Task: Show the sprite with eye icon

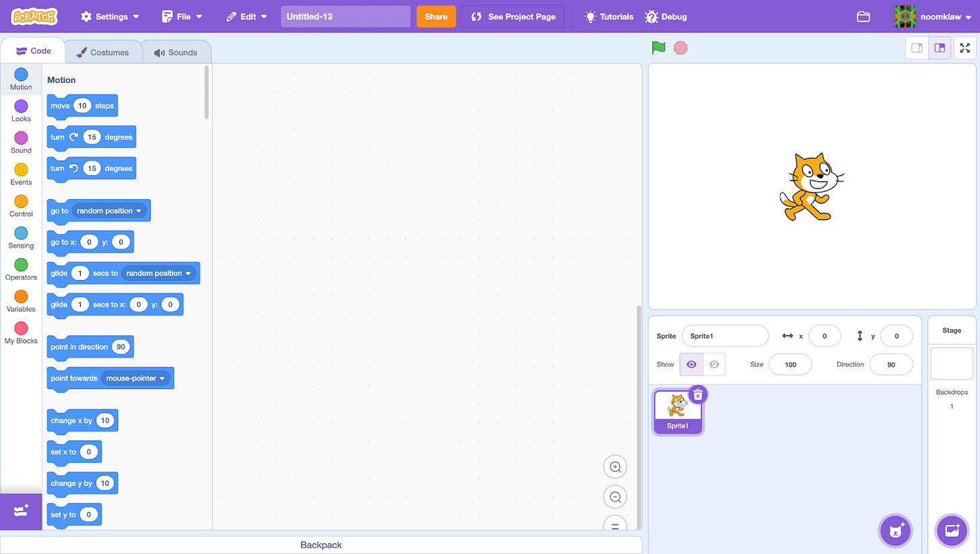Action: (691, 364)
